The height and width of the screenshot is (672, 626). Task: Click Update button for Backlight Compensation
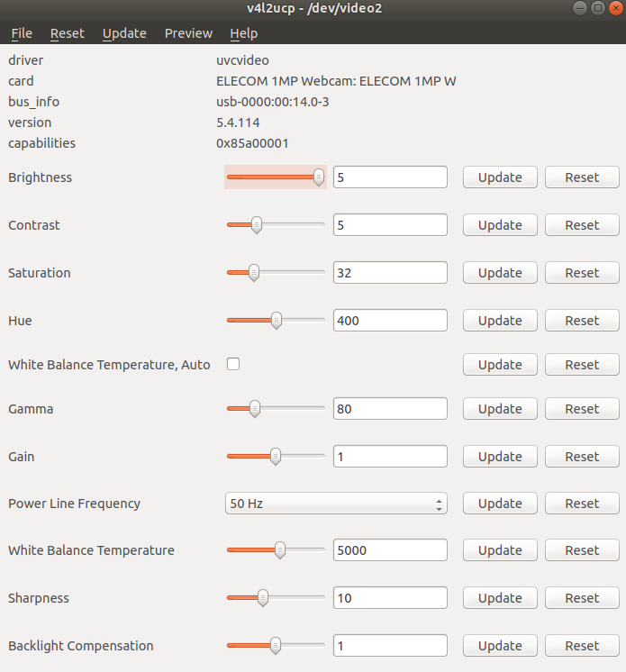tap(500, 646)
